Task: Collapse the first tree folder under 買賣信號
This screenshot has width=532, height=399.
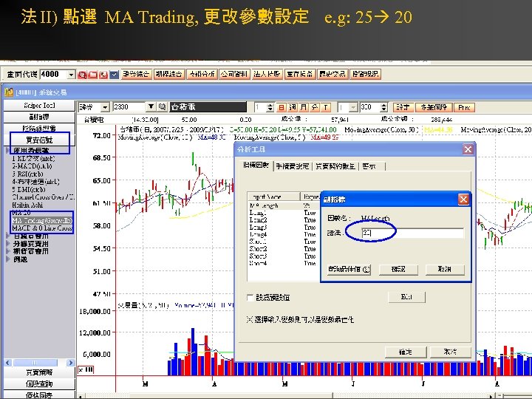Action: 8,150
